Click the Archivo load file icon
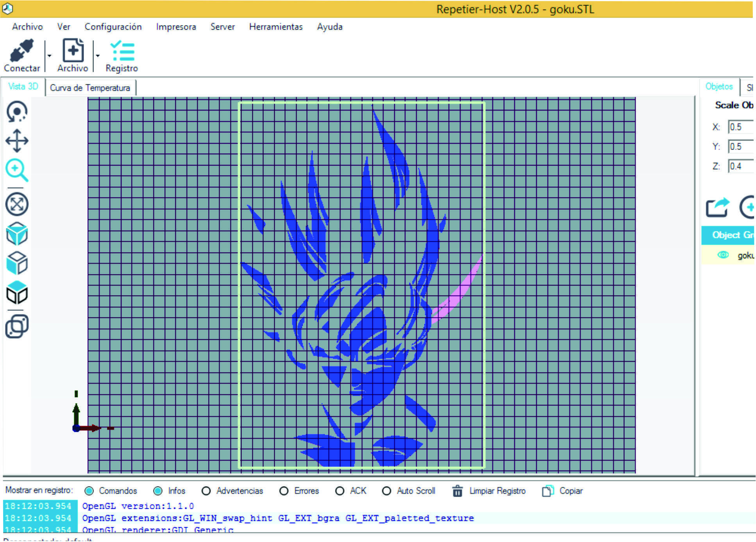 73,51
